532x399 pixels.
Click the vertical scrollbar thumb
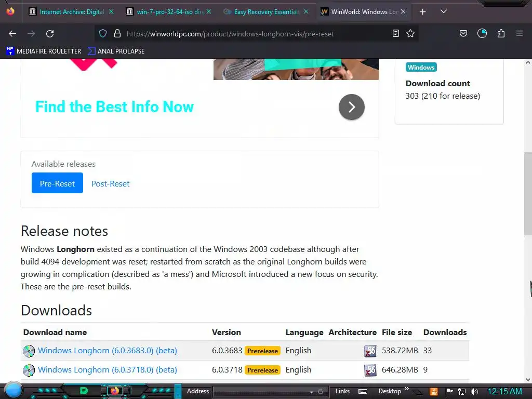click(x=528, y=193)
